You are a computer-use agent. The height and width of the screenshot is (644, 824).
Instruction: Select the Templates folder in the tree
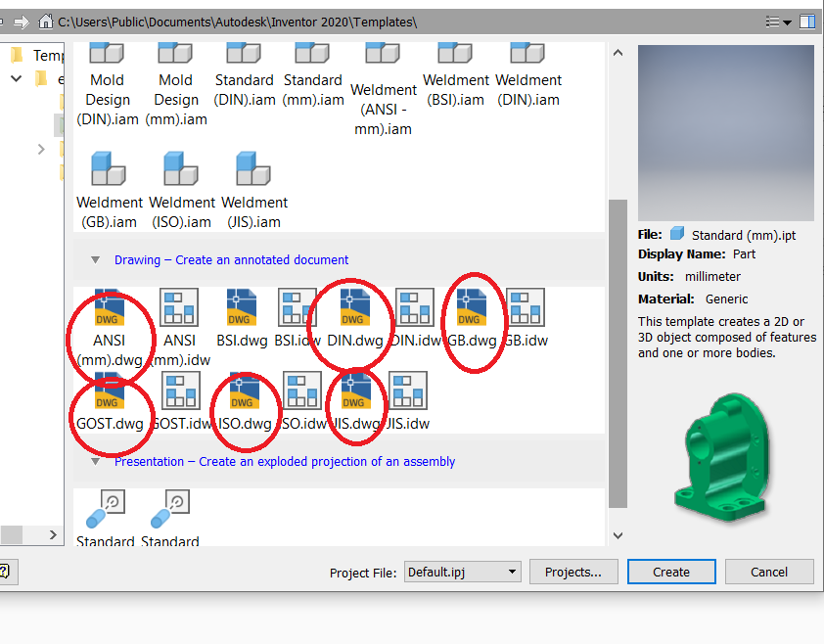37,55
